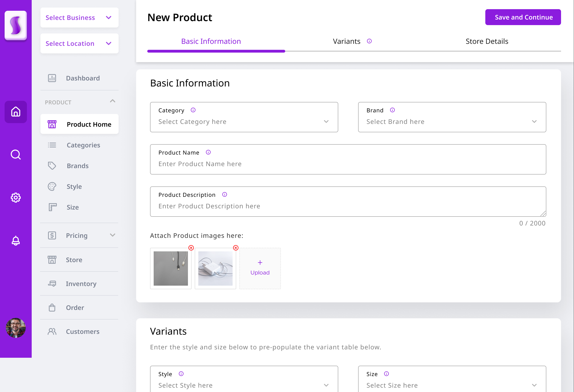Open the search panel in the purple sidebar
The image size is (574, 392).
pos(16,155)
